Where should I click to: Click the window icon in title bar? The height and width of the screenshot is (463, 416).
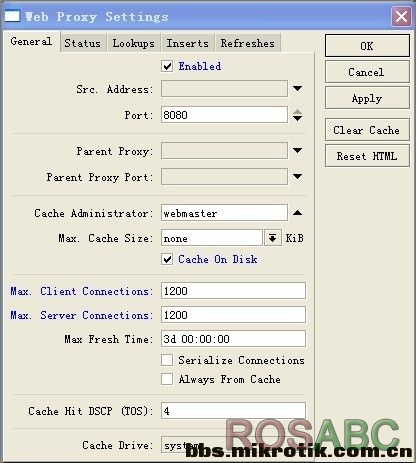point(12,16)
